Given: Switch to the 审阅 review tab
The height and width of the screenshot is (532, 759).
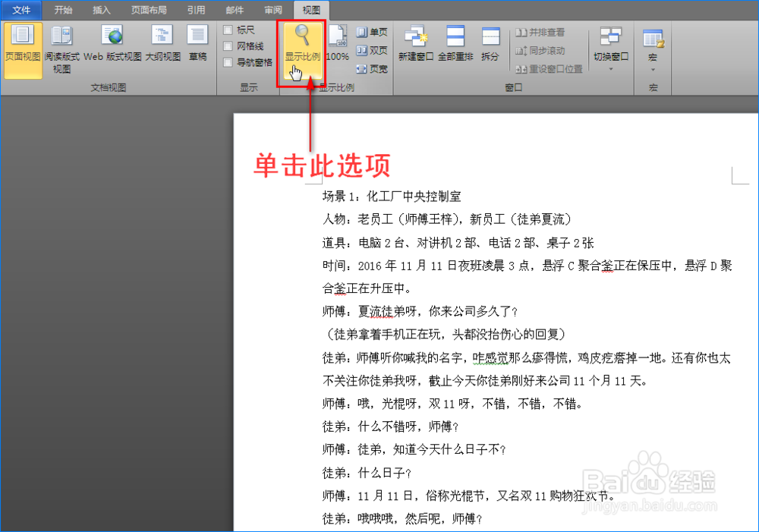Looking at the screenshot, I should pos(273,10).
